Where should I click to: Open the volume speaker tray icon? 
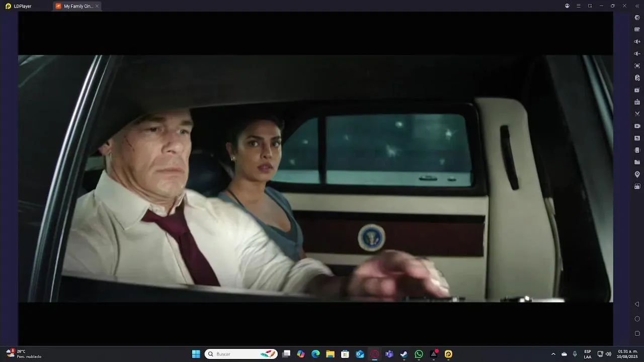click(x=608, y=354)
